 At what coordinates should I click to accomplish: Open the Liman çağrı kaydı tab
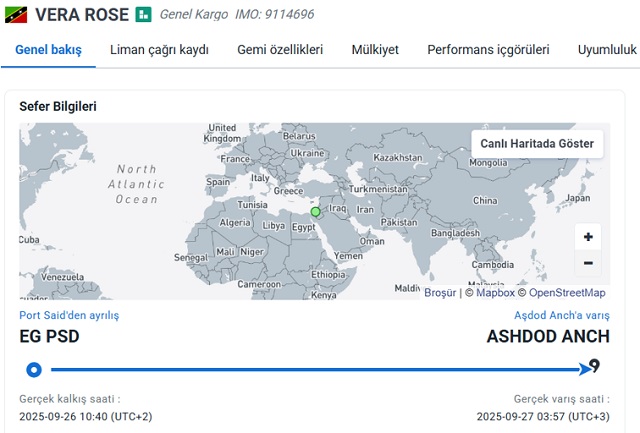point(159,49)
